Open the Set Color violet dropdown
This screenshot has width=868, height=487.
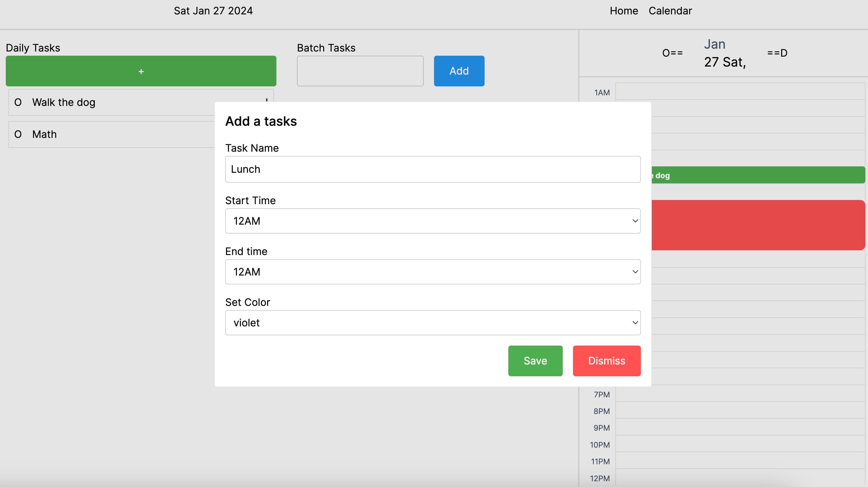coord(433,323)
